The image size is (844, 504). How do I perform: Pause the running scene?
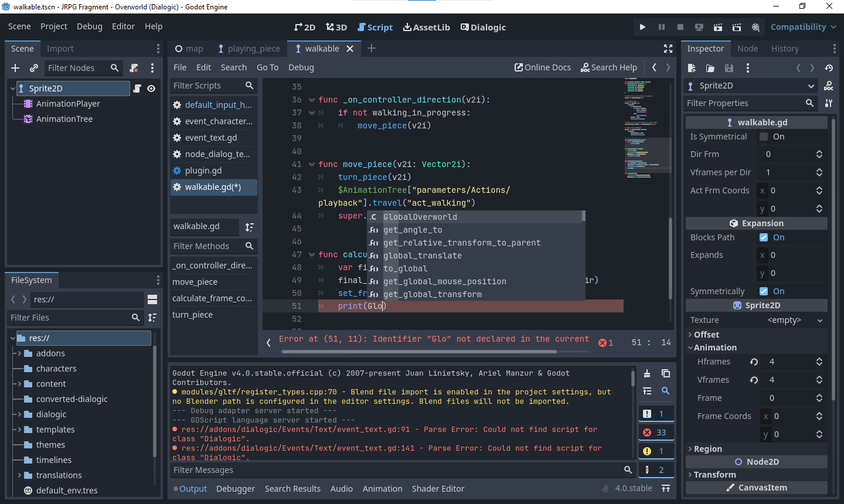(x=661, y=26)
